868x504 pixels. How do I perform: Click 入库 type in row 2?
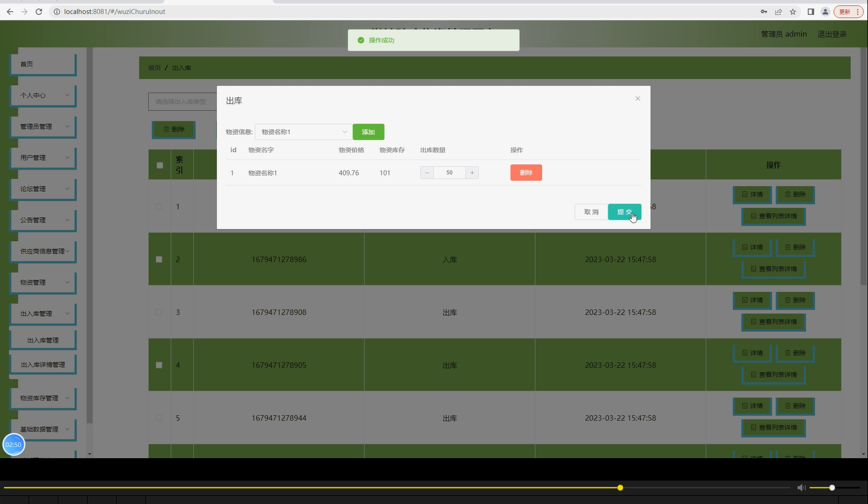click(449, 259)
